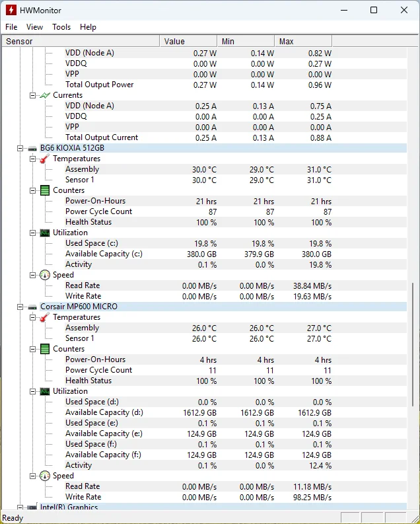Collapse Speed under BG6 KIOXIA
This screenshot has height=524, width=420.
[33, 275]
